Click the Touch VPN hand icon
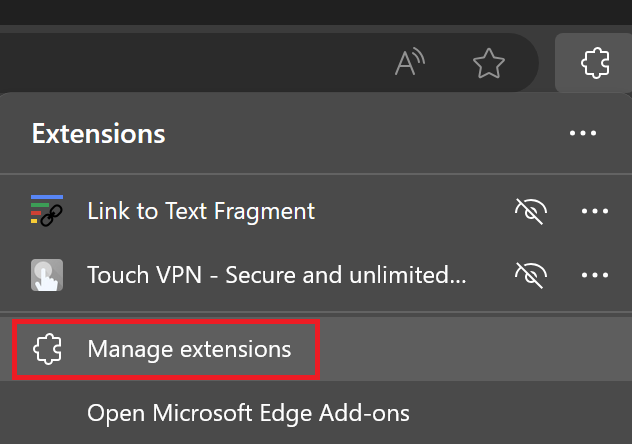This screenshot has height=444, width=632. click(47, 274)
